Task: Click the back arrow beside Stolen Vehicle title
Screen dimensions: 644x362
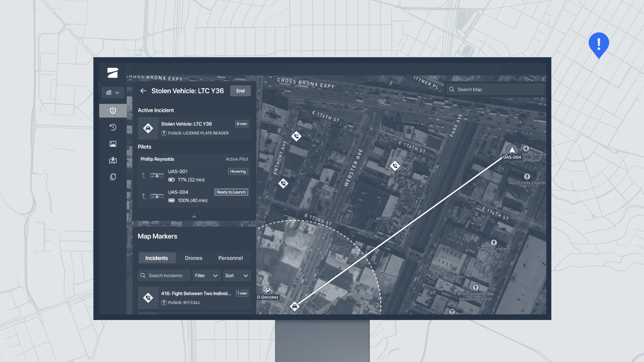Action: click(x=143, y=91)
